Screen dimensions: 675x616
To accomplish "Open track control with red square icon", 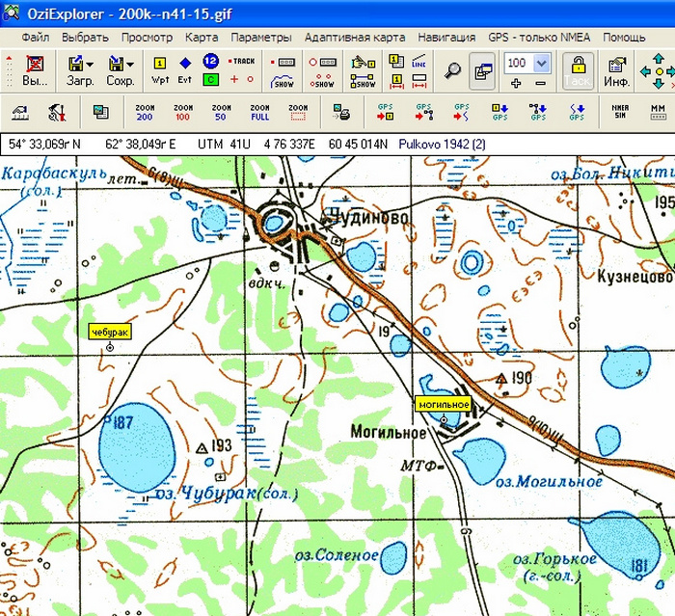I will click(x=283, y=63).
